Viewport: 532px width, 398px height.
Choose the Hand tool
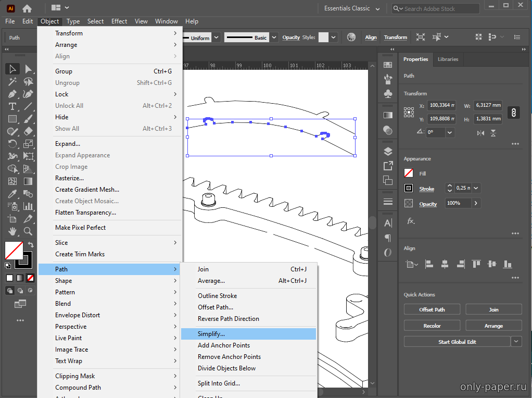click(12, 231)
